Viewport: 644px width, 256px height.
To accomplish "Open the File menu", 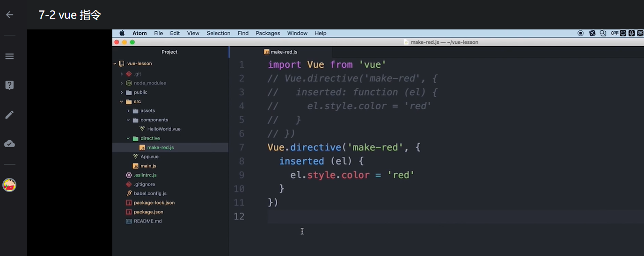I will [x=159, y=33].
